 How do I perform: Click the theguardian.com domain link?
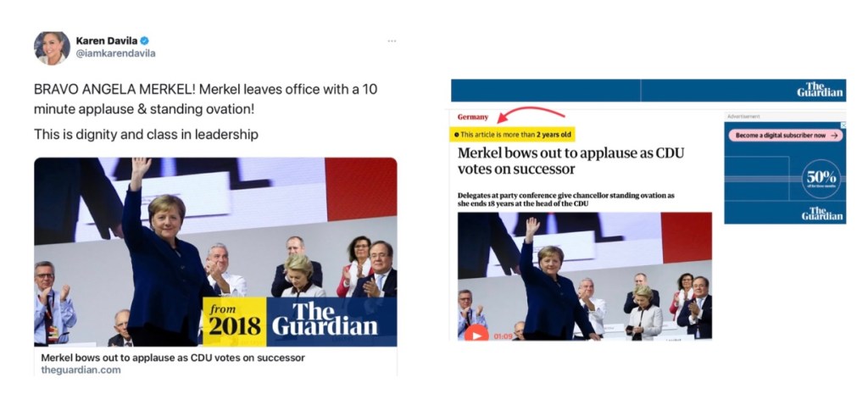pyautogui.click(x=81, y=370)
